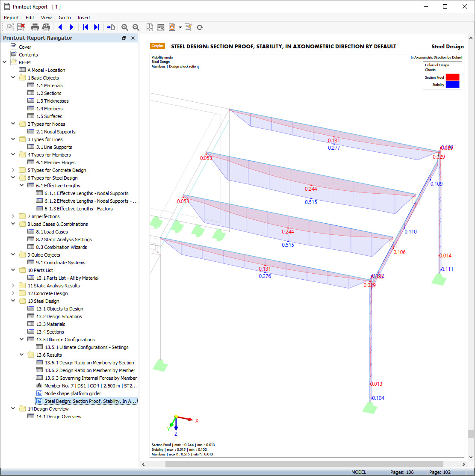
Task: Jump to last page icon
Action: click(x=97, y=27)
